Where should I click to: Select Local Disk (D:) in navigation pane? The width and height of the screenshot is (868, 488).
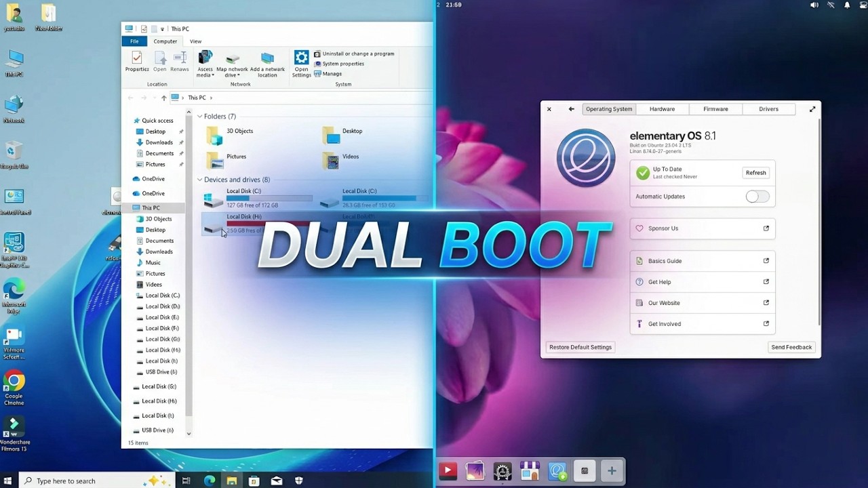[158, 306]
